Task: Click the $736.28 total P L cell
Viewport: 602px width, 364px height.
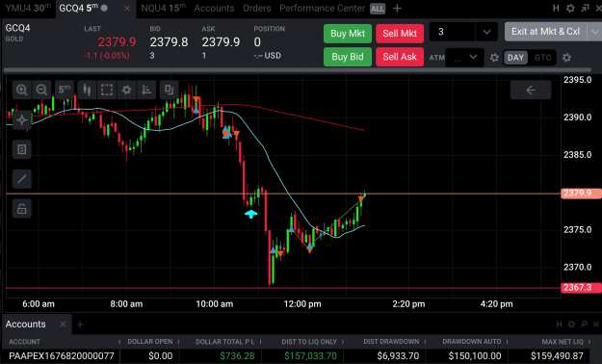Action: 237,356
